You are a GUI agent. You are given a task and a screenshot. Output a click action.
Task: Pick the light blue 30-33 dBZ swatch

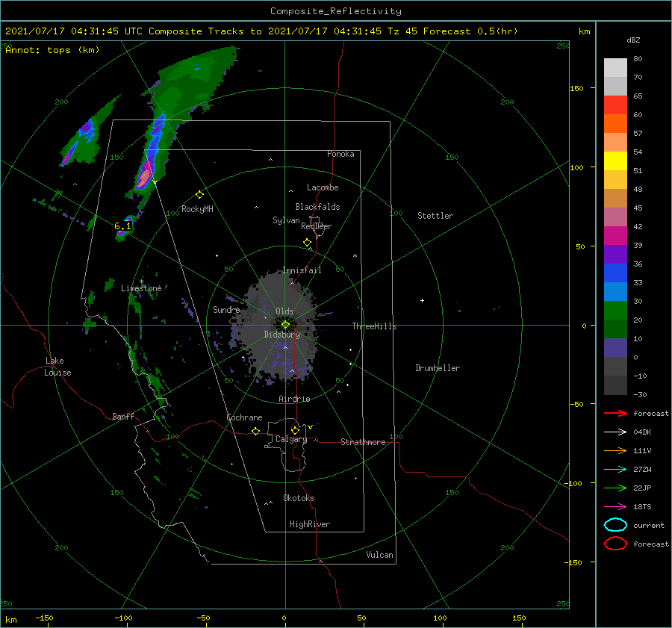(615, 292)
